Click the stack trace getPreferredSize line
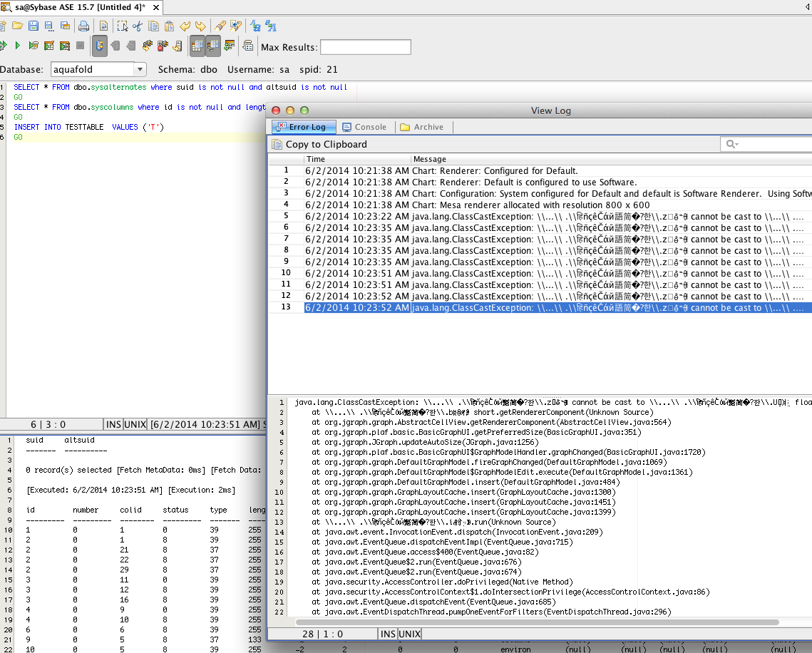This screenshot has height=653, width=812. coord(476,432)
